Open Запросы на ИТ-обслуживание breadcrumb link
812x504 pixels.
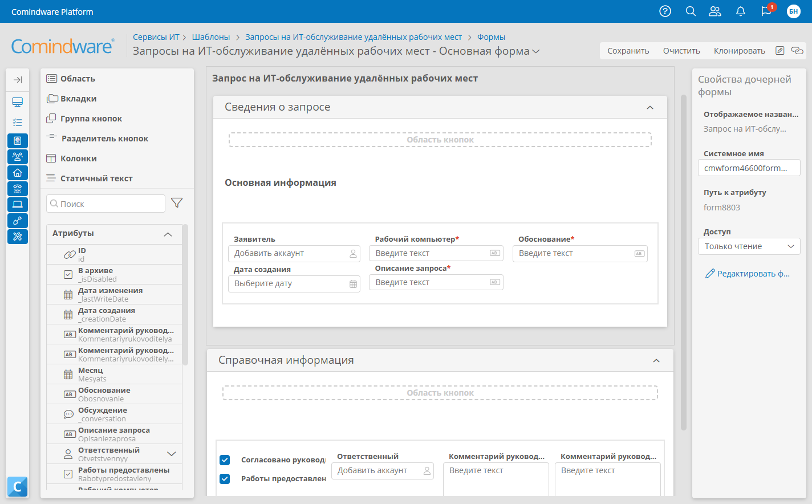click(354, 37)
